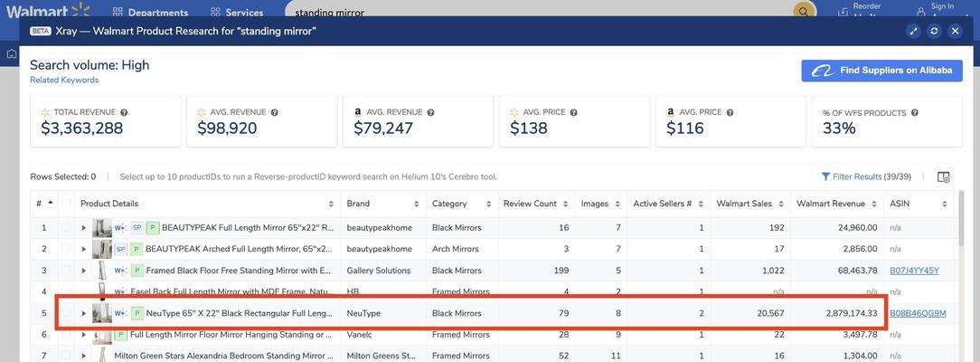This screenshot has height=362, width=980.
Task: Tick checkbox for row 1 BEAUTYPEAK Full Length
Action: (66, 227)
